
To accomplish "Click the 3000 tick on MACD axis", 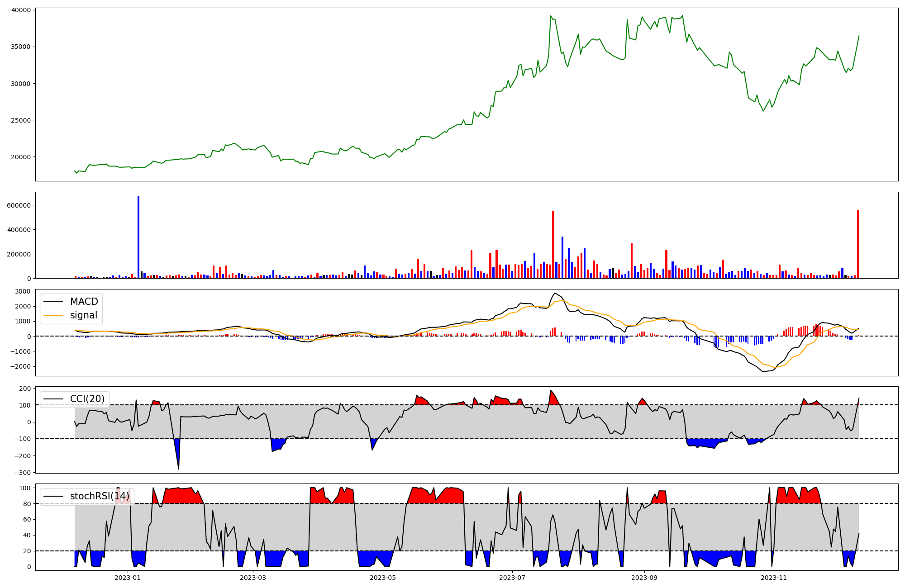I will (23, 291).
